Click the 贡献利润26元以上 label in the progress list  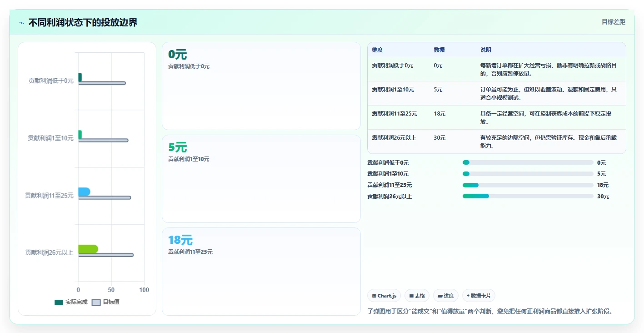click(x=389, y=197)
